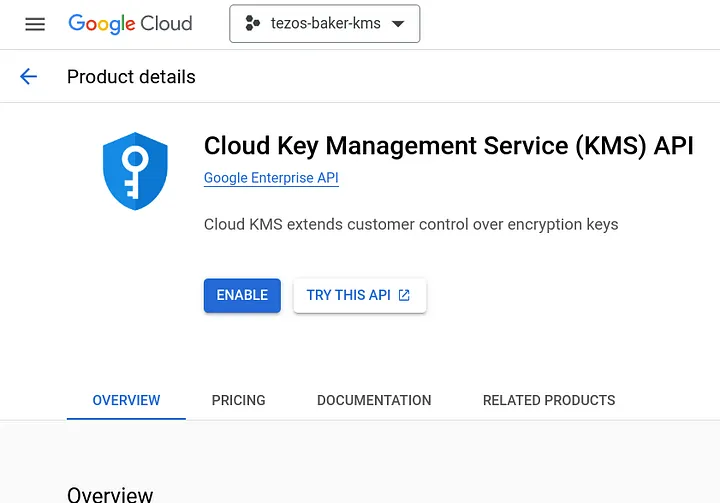Image resolution: width=720 pixels, height=503 pixels.
Task: Click the Google Cloud logo
Action: click(x=130, y=24)
